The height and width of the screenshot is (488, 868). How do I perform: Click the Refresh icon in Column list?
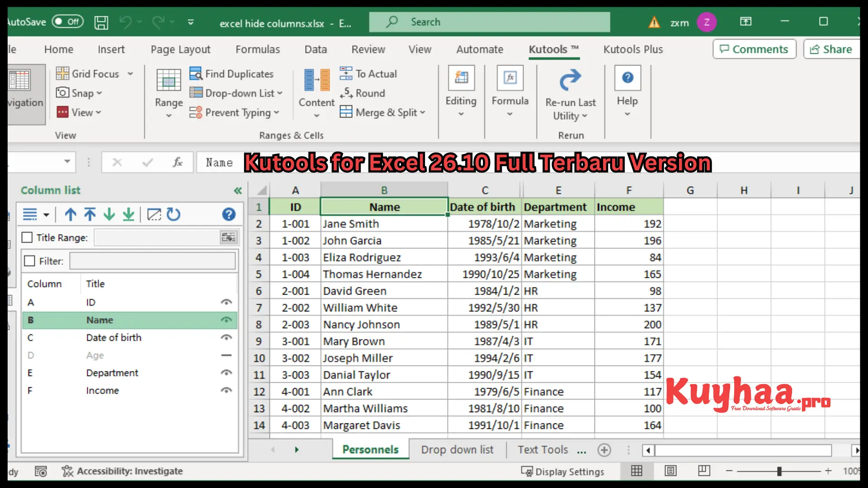(x=174, y=214)
